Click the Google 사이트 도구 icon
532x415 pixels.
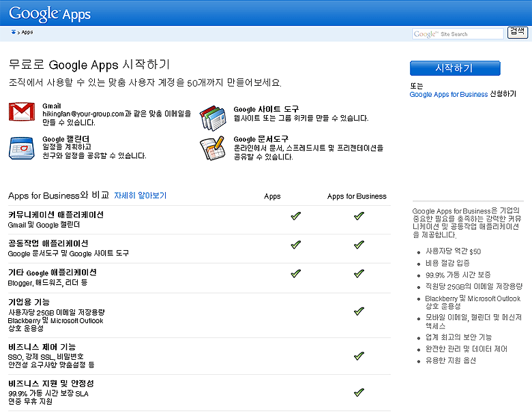coord(213,118)
